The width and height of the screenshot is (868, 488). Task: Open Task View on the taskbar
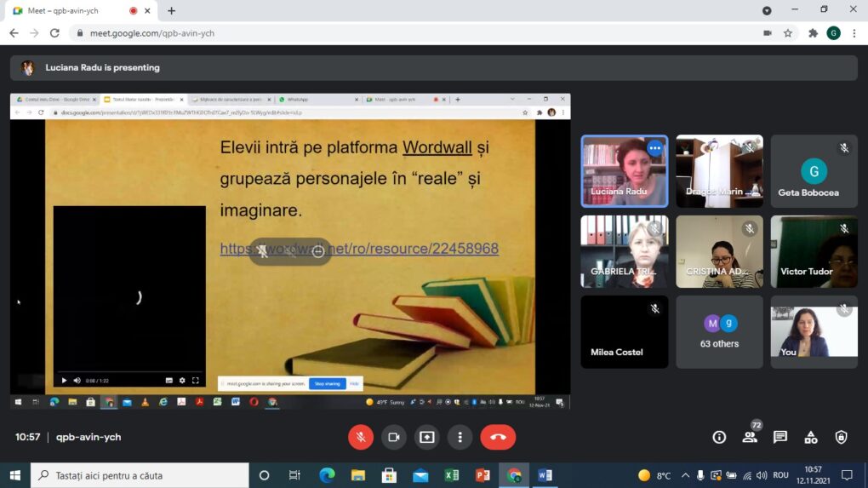point(294,475)
